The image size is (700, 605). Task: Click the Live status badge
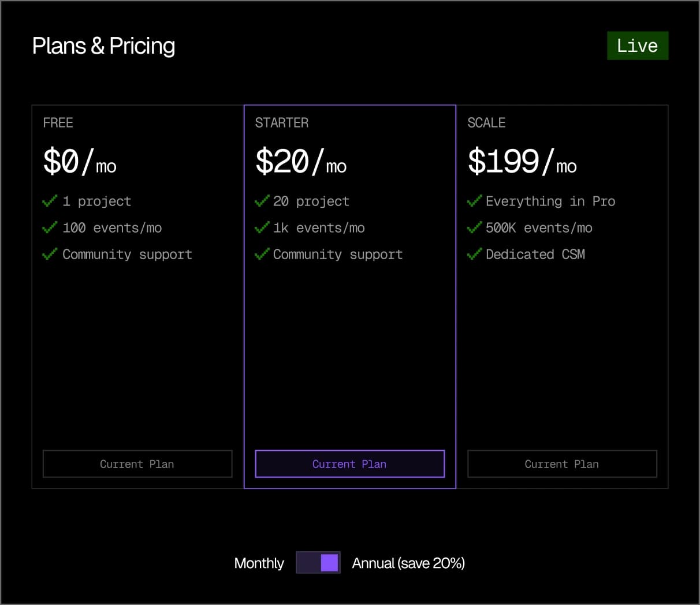pos(638,46)
